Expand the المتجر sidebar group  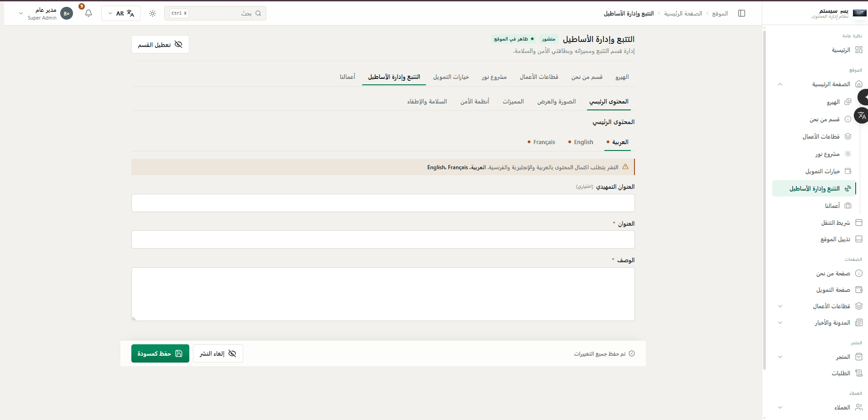[x=780, y=357]
